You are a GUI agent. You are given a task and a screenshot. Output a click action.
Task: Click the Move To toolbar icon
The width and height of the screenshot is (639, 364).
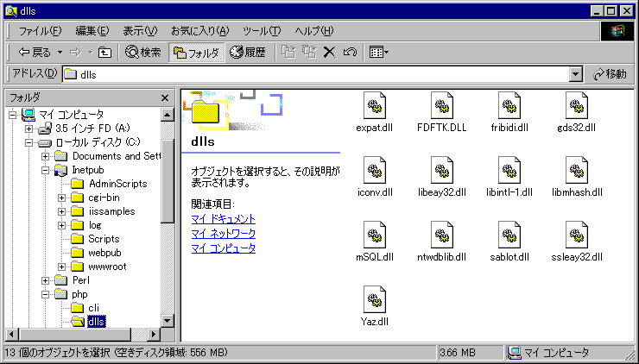click(x=289, y=52)
